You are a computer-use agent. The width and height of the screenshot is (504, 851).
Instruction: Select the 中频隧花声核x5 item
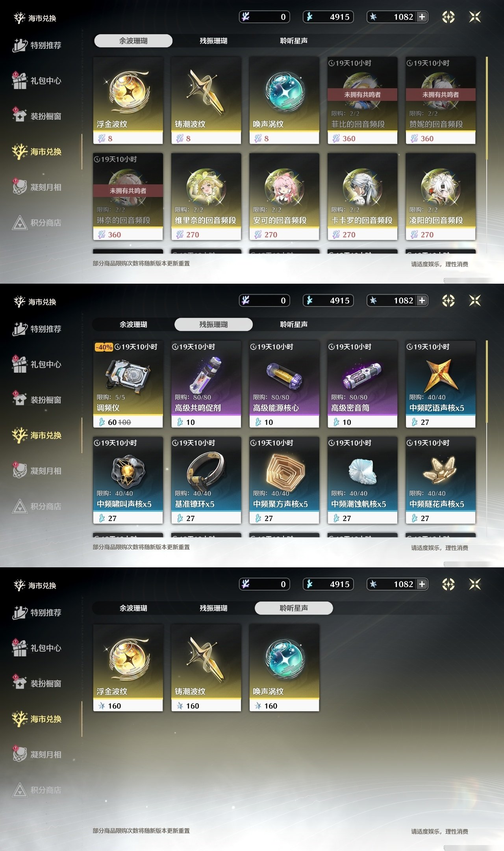pos(441,480)
